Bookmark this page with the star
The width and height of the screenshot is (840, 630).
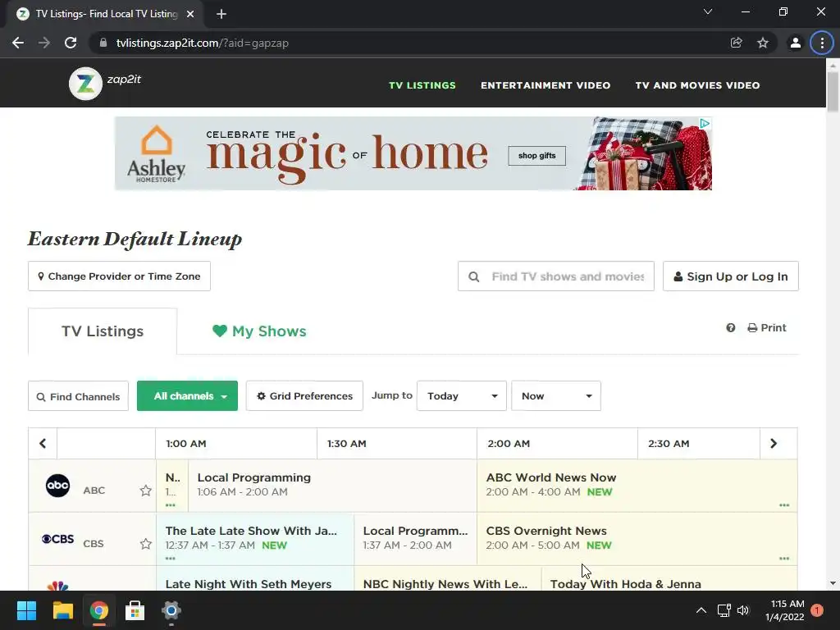(x=763, y=43)
